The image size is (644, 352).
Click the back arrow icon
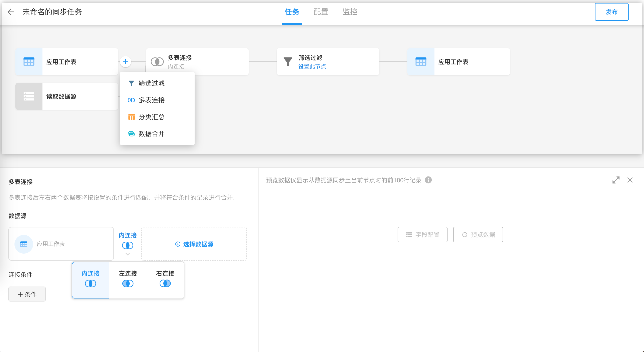(11, 12)
